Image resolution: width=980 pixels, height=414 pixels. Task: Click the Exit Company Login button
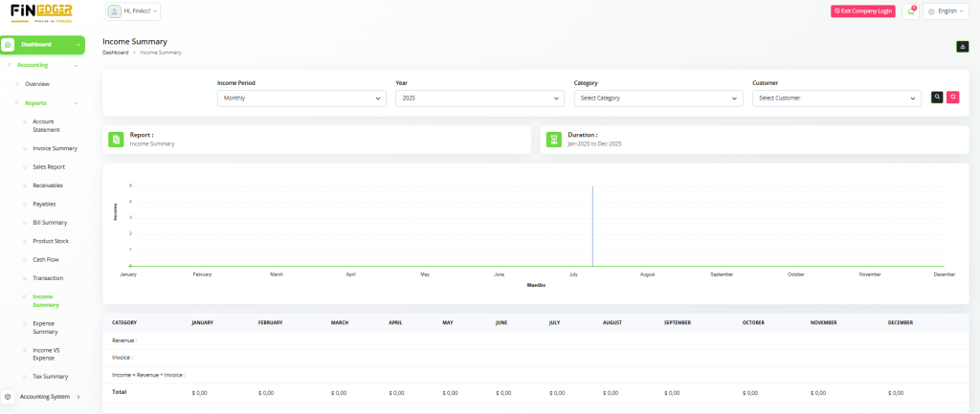862,11
